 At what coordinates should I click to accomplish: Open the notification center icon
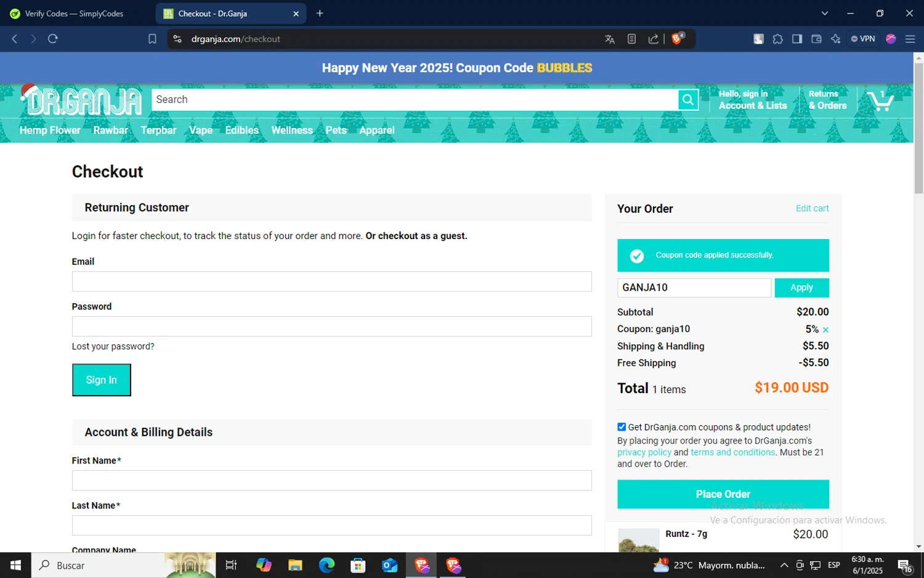[x=905, y=565]
